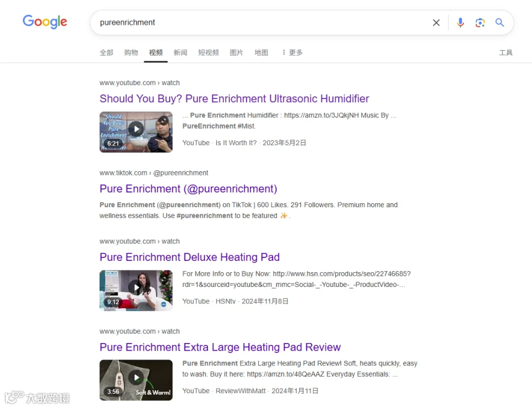Image resolution: width=532 pixels, height=408 pixels.
Task: Open Should You Buy? Pure Enrichment Ultrasonic Humidifier link
Action: (234, 99)
